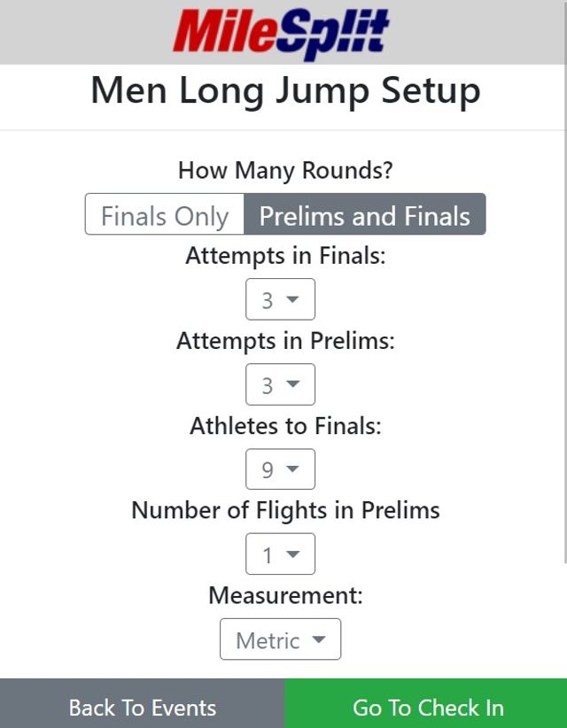Click the caret next to the 1 value

pyautogui.click(x=292, y=554)
